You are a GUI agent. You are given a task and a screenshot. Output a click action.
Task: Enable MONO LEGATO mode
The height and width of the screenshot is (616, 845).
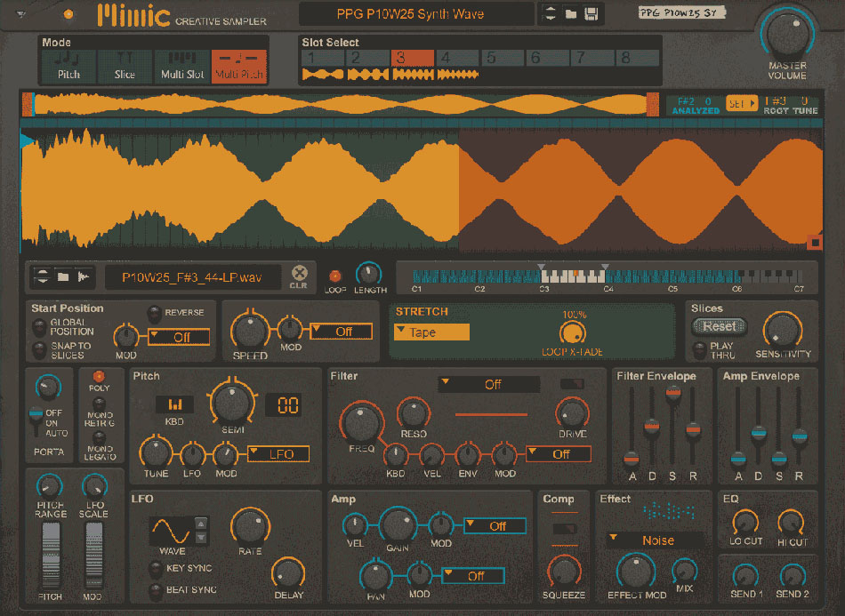tap(99, 437)
